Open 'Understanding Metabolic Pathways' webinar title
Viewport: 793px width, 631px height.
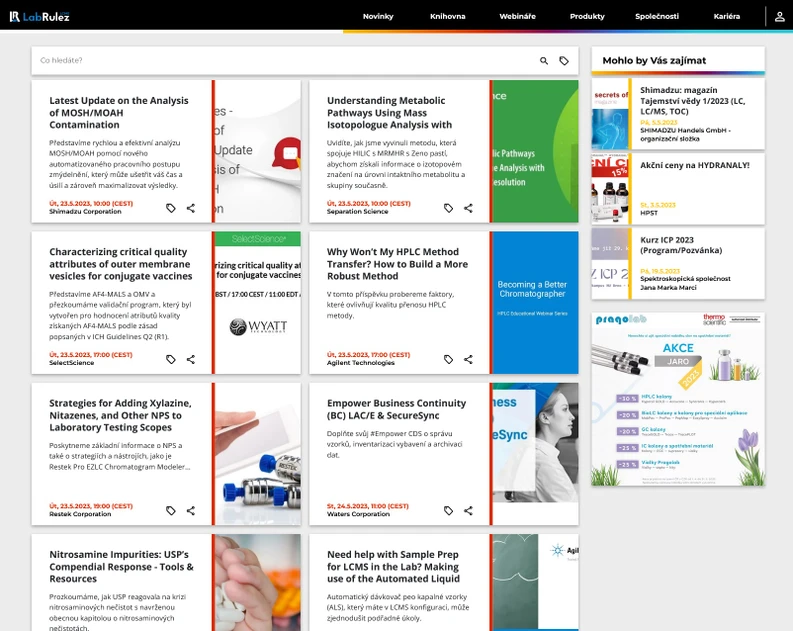pyautogui.click(x=389, y=113)
